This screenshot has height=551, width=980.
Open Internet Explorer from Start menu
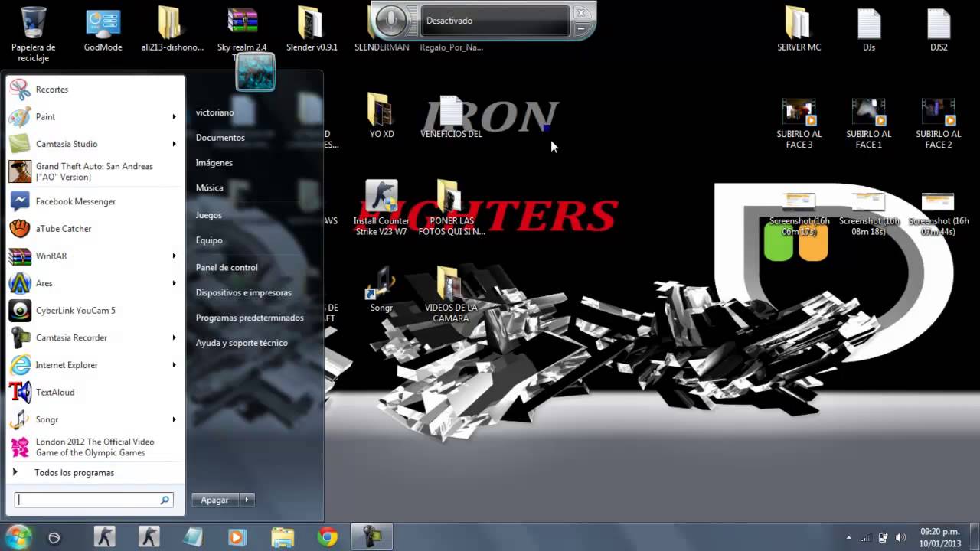click(95, 365)
